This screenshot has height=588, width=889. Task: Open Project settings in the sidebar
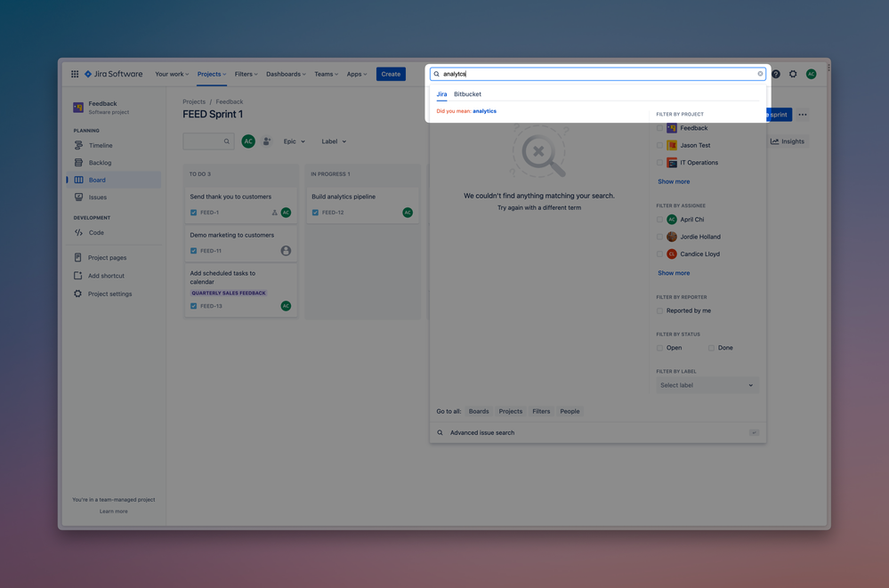113,294
